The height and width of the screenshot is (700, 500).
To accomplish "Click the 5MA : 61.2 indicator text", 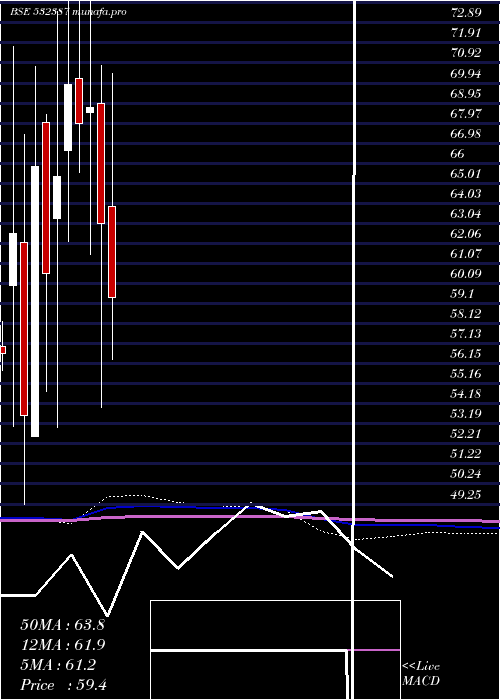I will 58,665.
